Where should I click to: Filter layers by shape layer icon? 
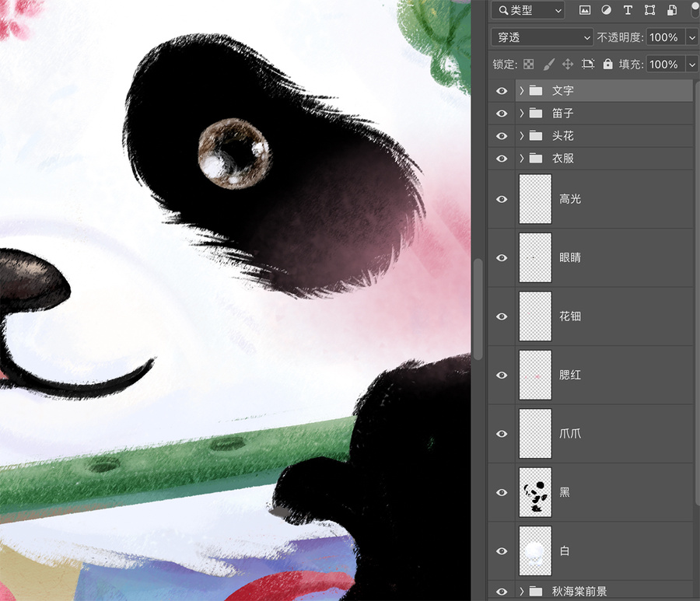tap(649, 10)
